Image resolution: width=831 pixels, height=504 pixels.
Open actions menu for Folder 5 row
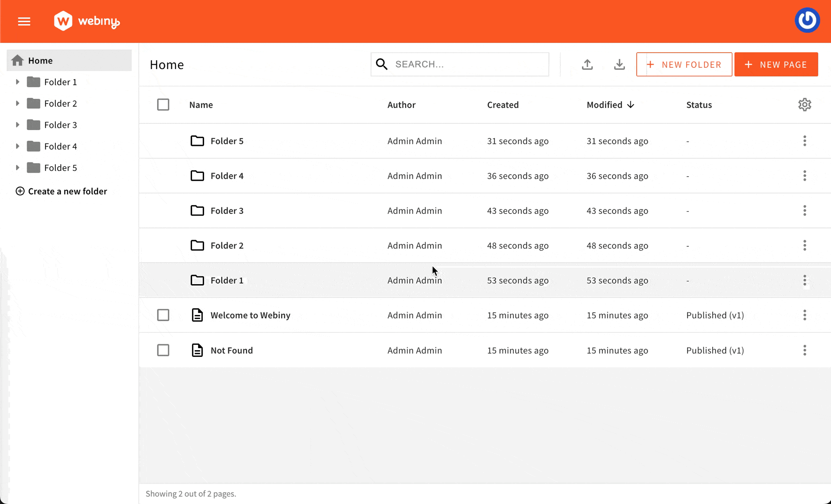[x=805, y=141]
